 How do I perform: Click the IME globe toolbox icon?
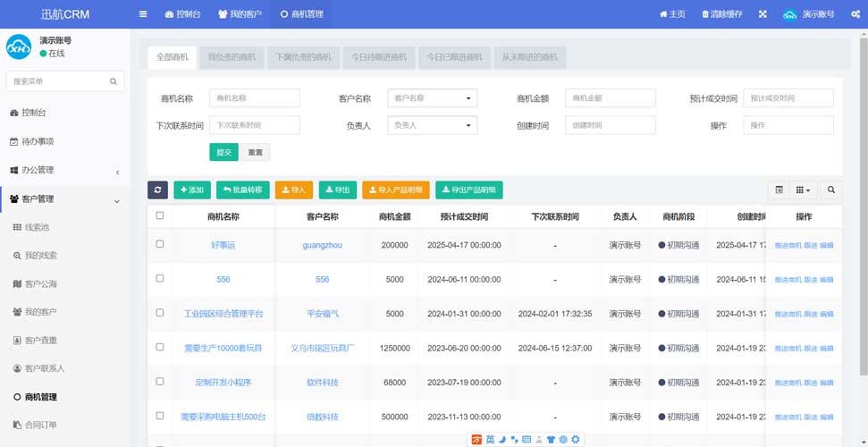click(x=563, y=440)
